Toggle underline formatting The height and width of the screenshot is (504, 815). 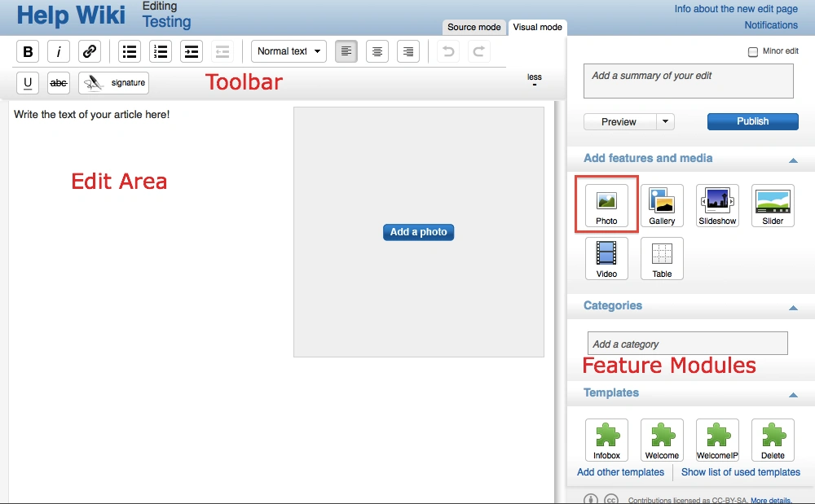point(28,83)
